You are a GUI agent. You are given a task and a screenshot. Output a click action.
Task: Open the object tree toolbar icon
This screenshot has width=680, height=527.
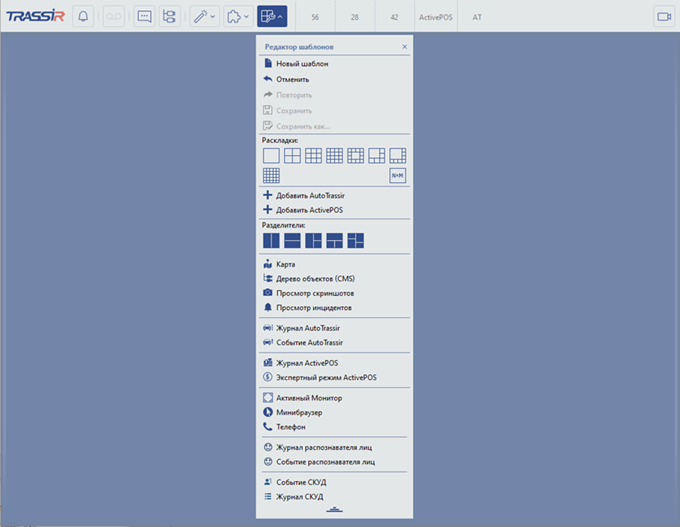(168, 16)
